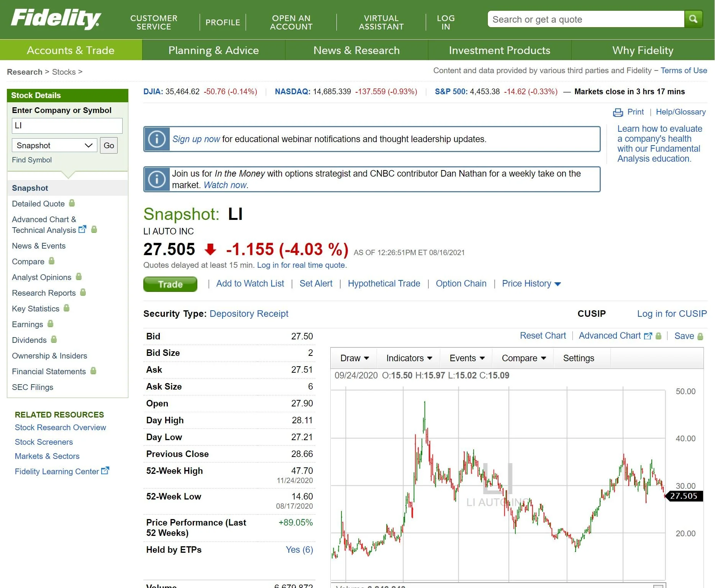
Task: Open the Virtual Assistant
Action: [x=381, y=22]
